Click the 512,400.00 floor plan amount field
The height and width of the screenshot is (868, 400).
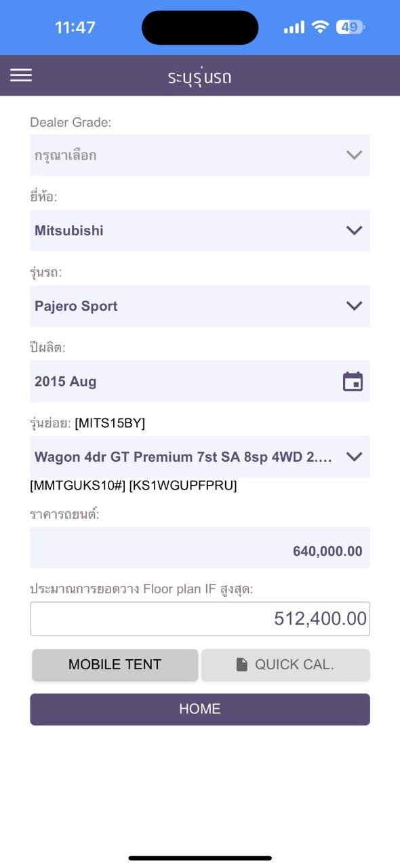coord(200,618)
